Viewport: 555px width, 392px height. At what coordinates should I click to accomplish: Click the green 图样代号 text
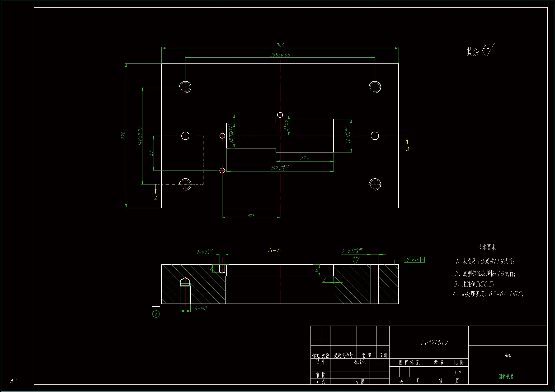click(x=506, y=376)
